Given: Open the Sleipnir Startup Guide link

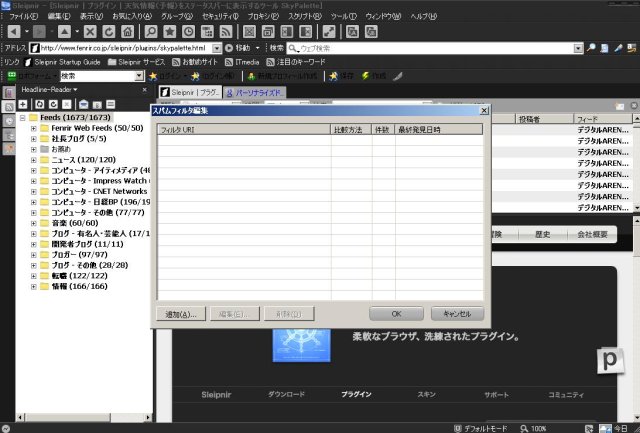Looking at the screenshot, I should click(63, 62).
